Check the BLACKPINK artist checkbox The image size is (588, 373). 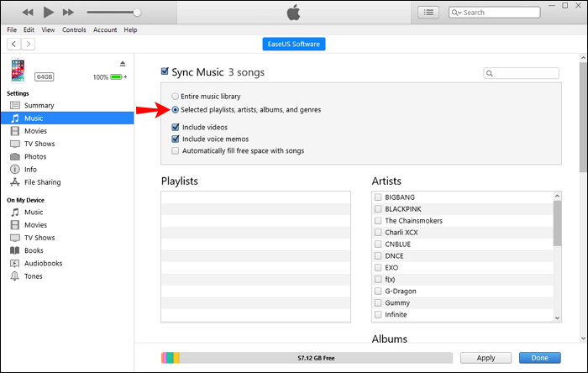(378, 208)
